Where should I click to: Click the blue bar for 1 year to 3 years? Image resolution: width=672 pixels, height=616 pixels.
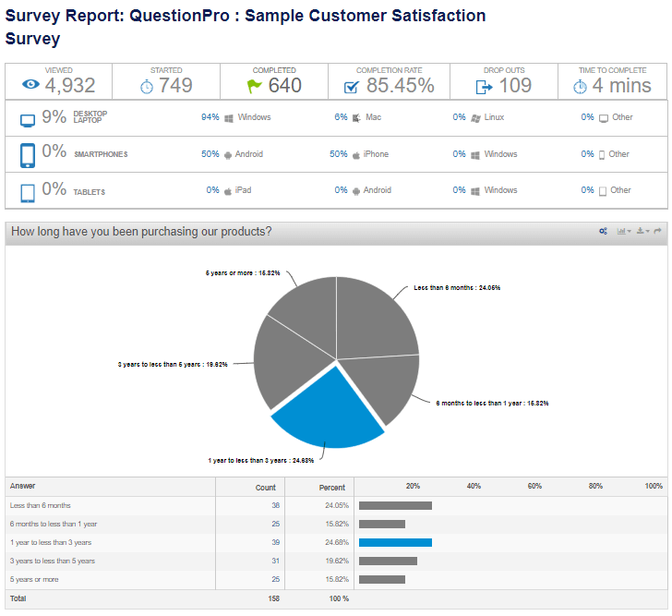(x=395, y=543)
